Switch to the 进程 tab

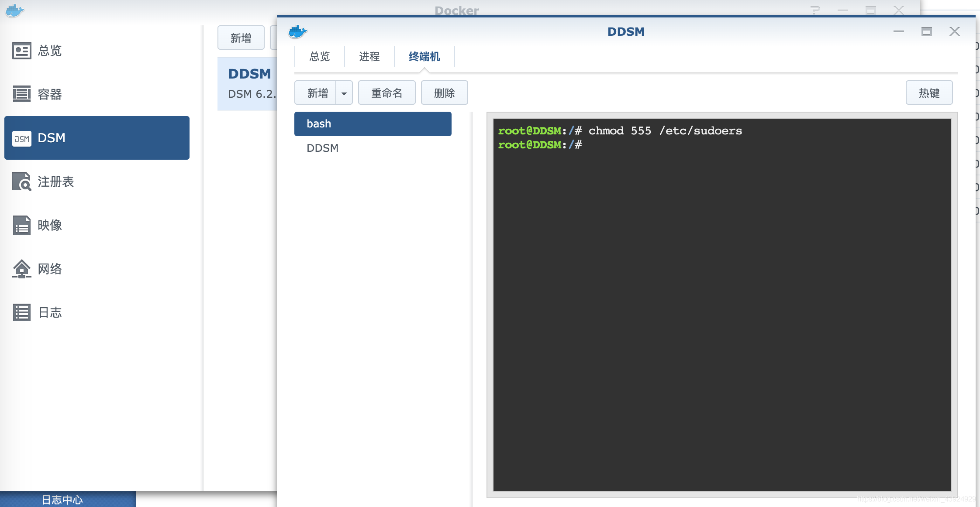(369, 57)
